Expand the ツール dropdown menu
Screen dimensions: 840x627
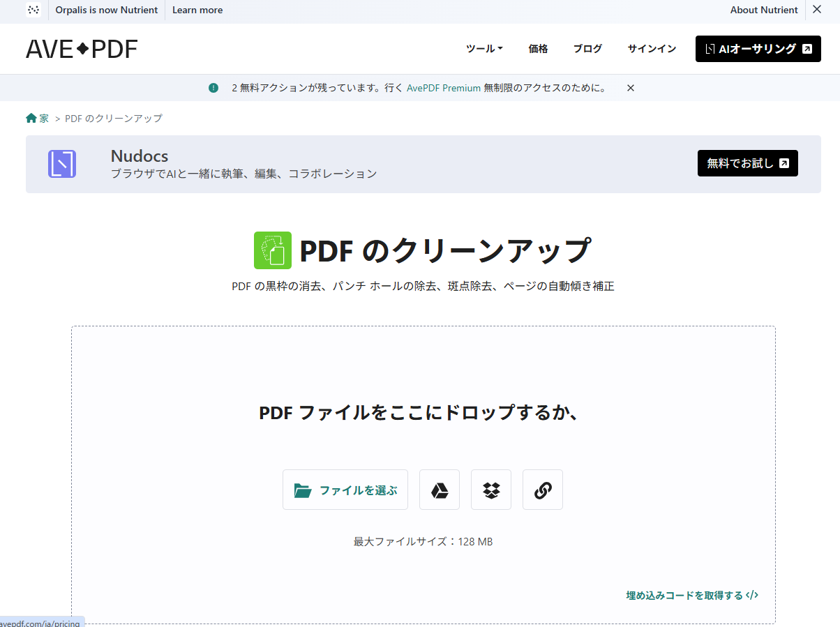click(484, 49)
